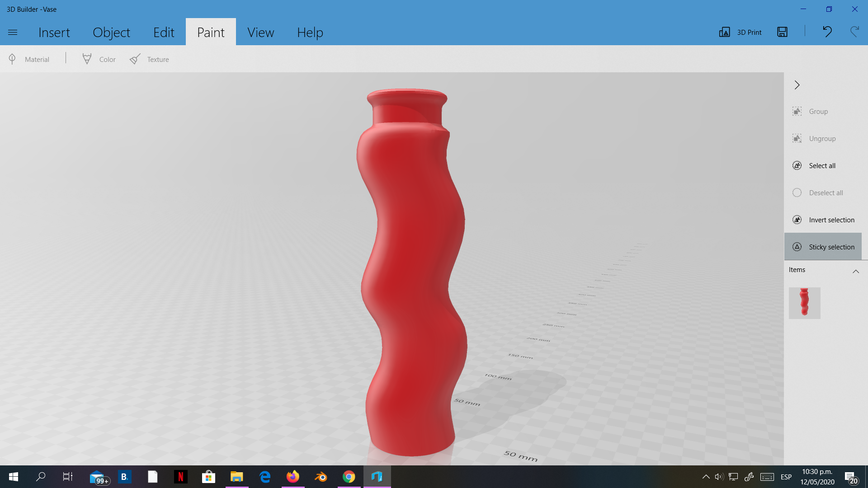Undo the last action
Image resolution: width=868 pixels, height=488 pixels.
[x=827, y=32]
